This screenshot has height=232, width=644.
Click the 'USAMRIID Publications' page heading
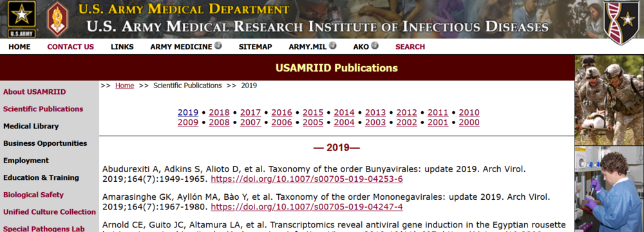336,68
